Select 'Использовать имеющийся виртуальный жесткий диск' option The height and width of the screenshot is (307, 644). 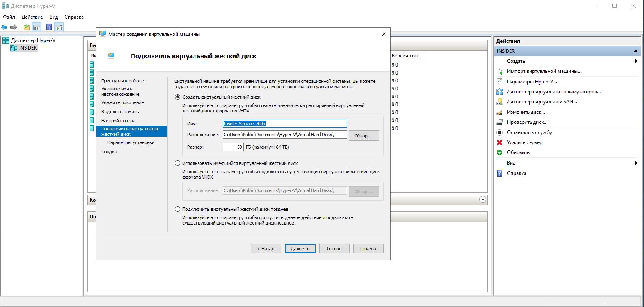pyautogui.click(x=178, y=163)
